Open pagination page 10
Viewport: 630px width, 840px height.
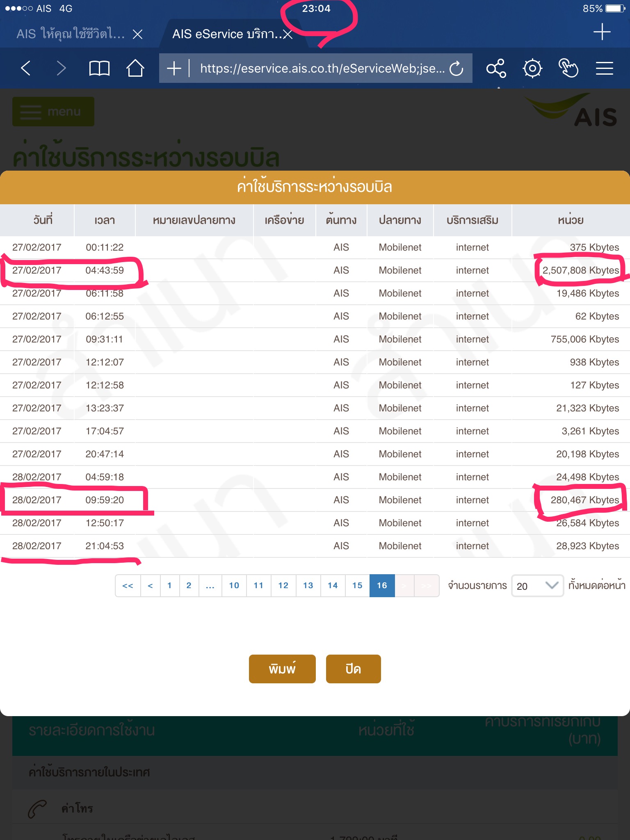point(234,586)
